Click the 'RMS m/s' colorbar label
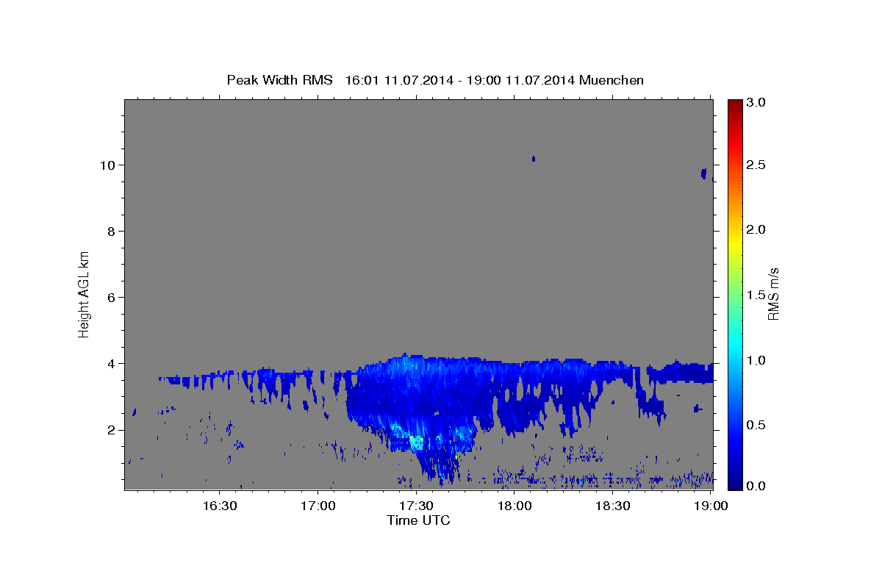 coord(773,294)
